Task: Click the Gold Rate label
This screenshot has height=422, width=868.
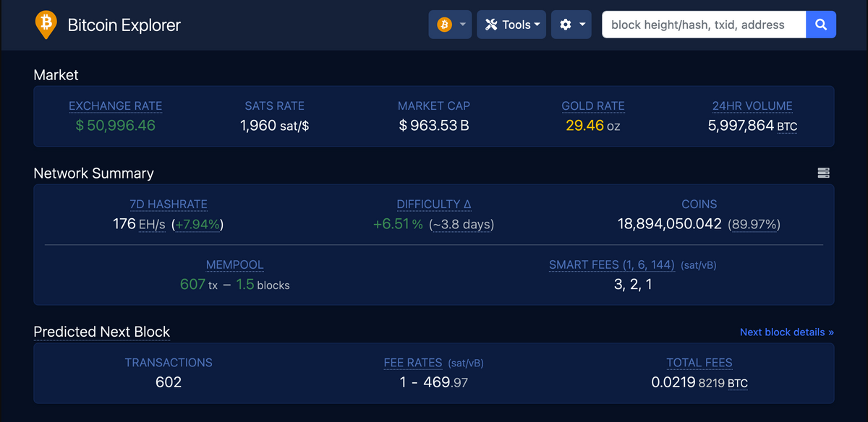Action: 593,106
